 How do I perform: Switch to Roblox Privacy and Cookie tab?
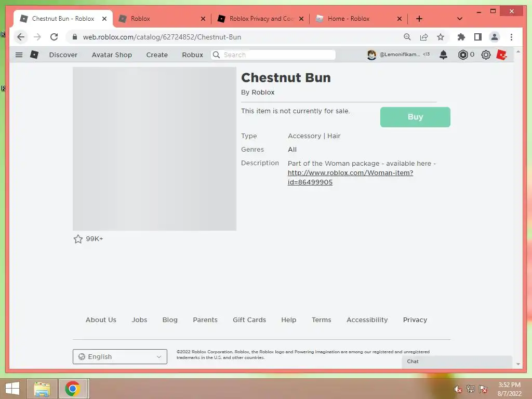261,19
